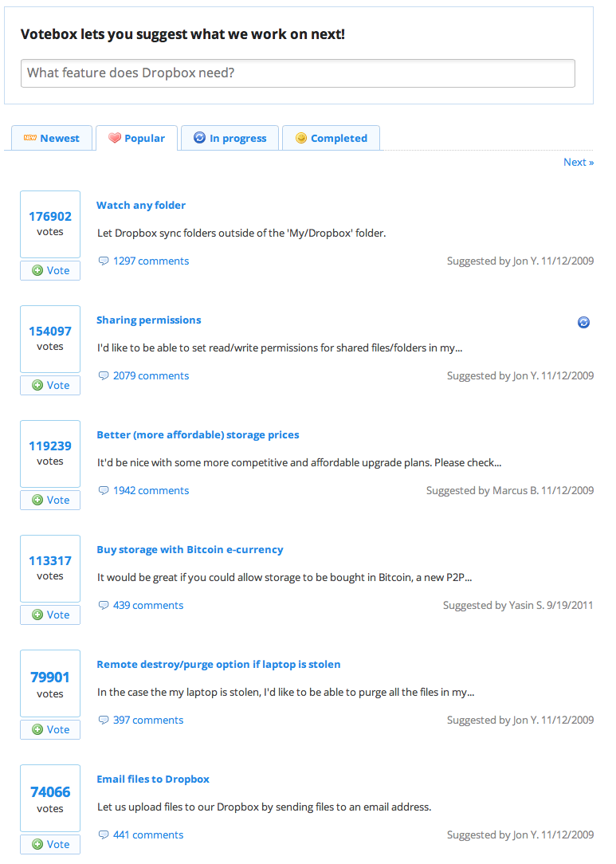
Task: Vote for Watch any folder
Action: 50,270
